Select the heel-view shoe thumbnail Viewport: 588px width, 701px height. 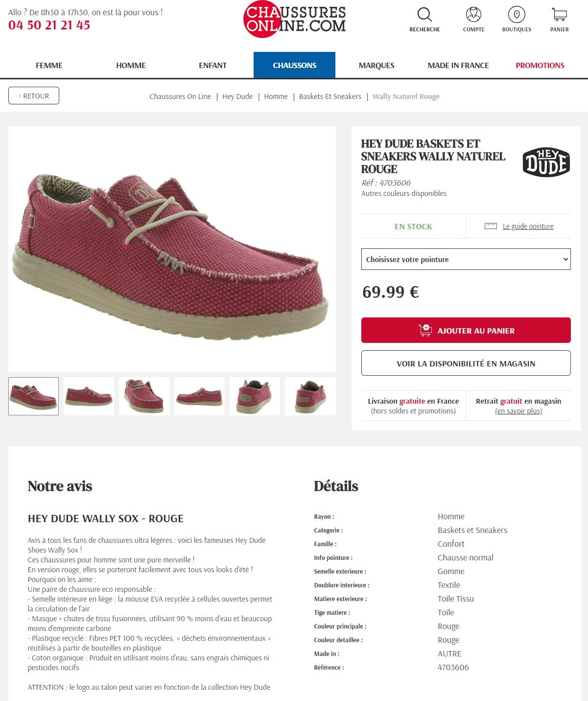(x=255, y=396)
